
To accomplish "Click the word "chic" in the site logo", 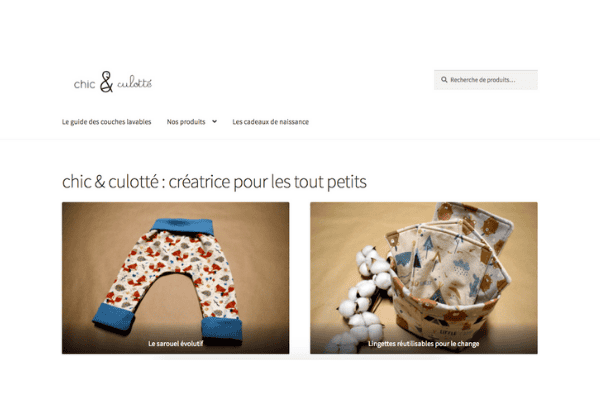I will (84, 84).
